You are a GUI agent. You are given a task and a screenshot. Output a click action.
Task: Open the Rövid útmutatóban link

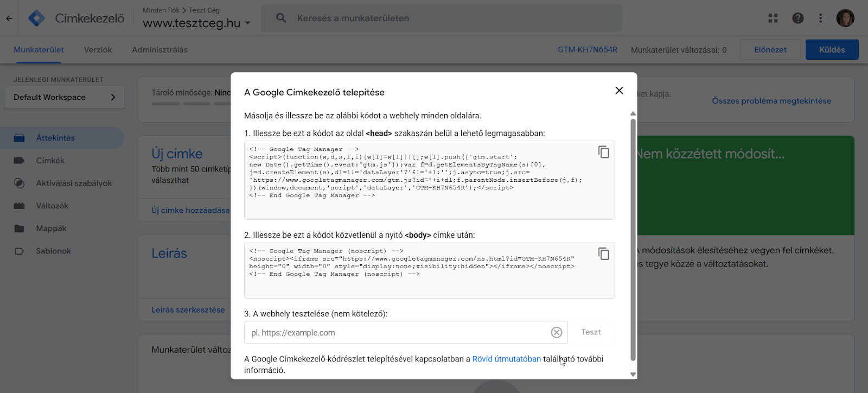tap(507, 359)
